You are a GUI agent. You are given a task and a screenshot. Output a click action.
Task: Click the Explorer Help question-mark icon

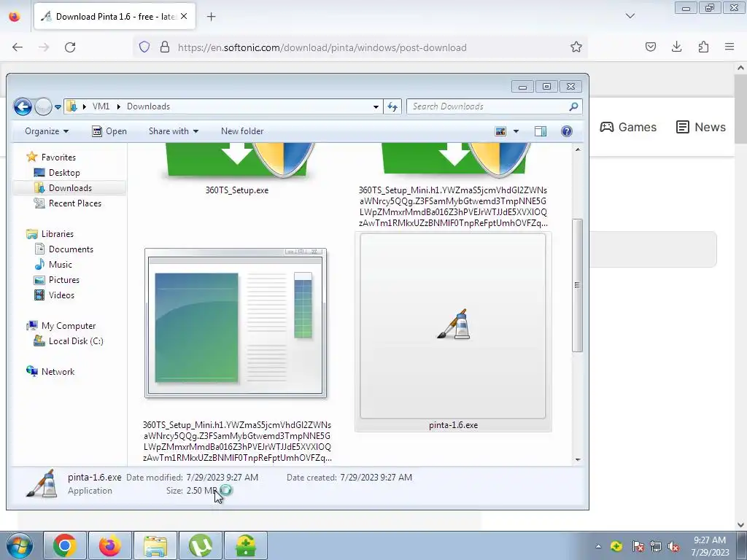point(566,131)
